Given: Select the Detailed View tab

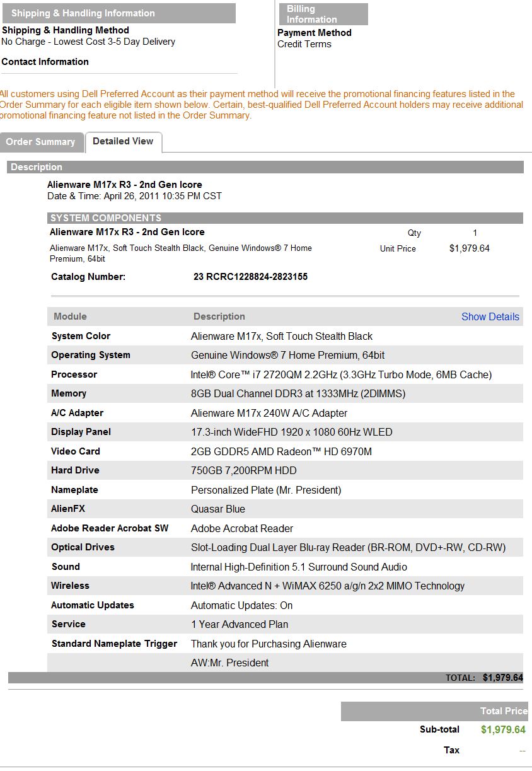Looking at the screenshot, I should click(123, 141).
